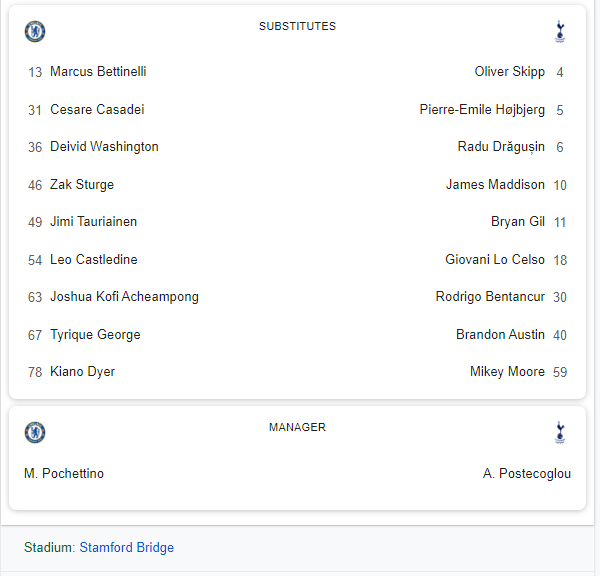Select Jimi Tauriainen from substitutes
The image size is (600, 576).
pyautogui.click(x=94, y=222)
